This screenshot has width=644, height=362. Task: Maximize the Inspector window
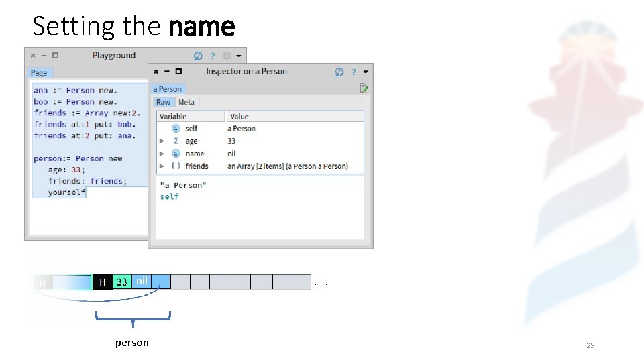[178, 72]
